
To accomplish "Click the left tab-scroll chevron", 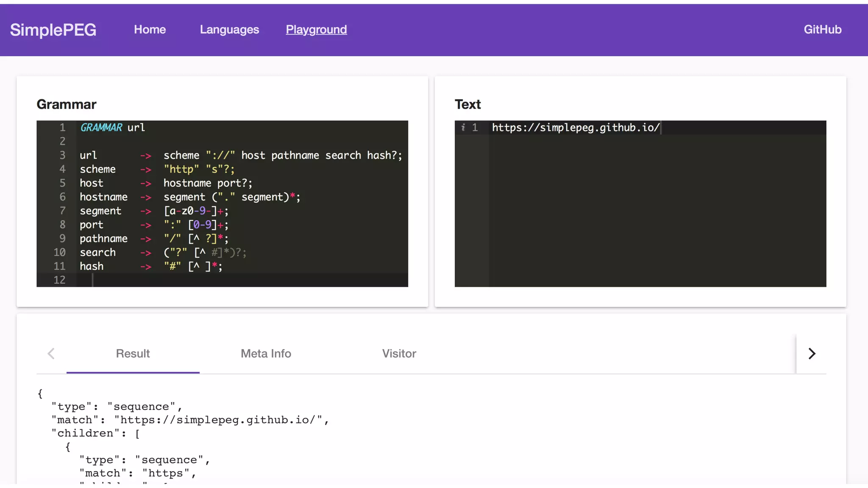I will [51, 354].
